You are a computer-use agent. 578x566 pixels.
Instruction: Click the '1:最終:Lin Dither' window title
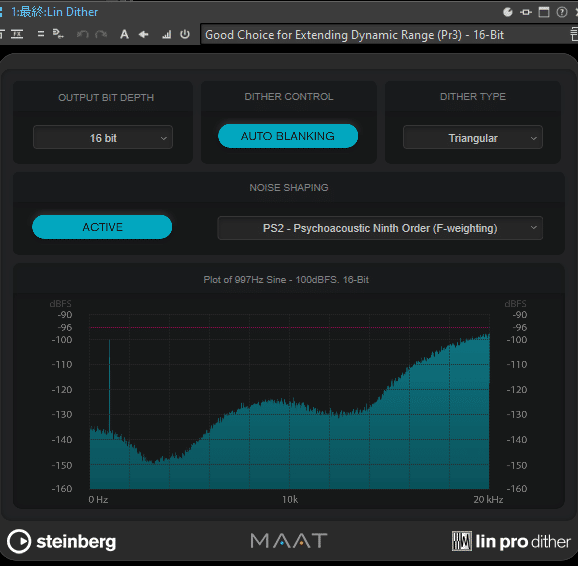click(x=55, y=12)
